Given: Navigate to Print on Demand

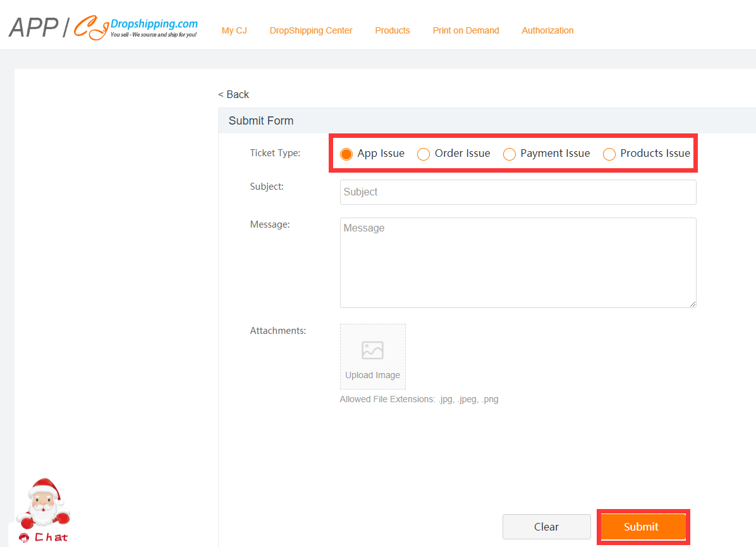Looking at the screenshot, I should click(x=466, y=30).
